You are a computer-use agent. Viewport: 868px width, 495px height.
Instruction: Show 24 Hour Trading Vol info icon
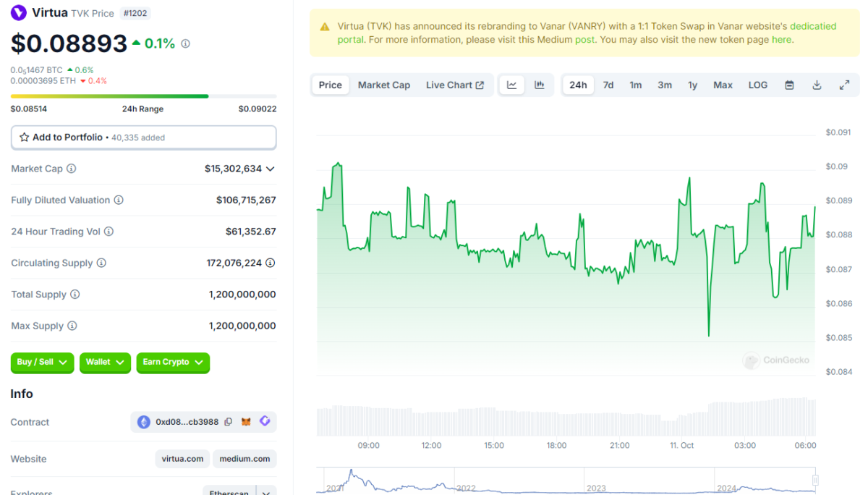coord(109,232)
